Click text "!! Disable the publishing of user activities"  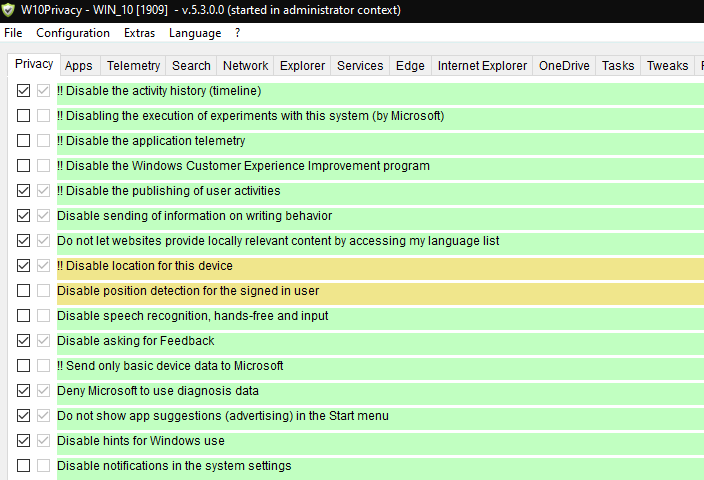(168, 191)
